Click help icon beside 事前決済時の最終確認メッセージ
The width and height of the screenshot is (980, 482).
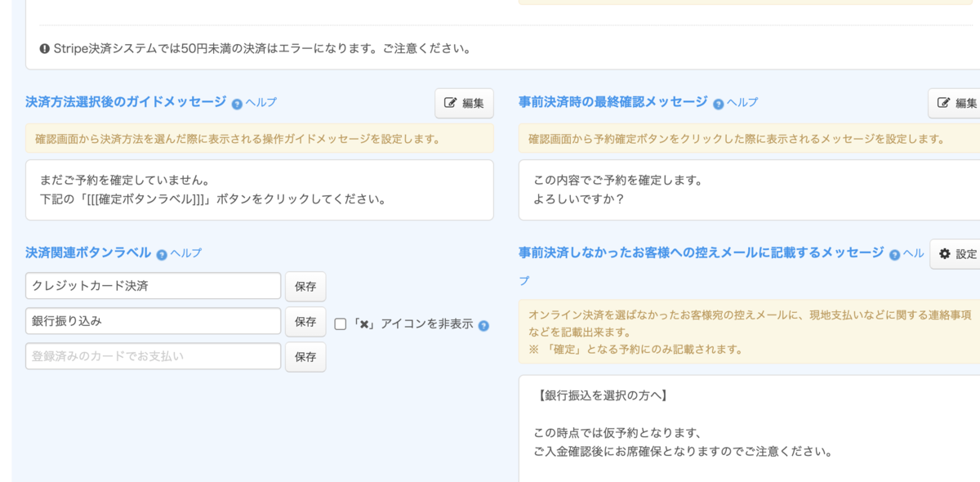(719, 104)
